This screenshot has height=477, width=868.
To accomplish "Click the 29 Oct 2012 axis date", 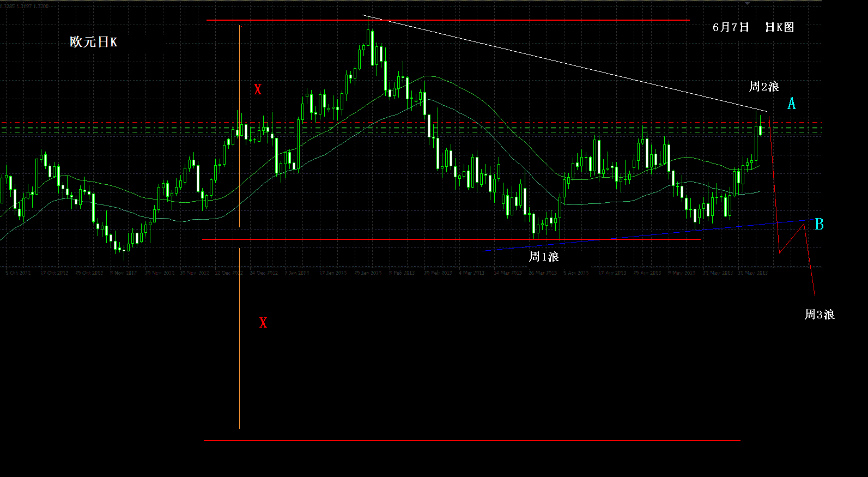I will point(89,273).
